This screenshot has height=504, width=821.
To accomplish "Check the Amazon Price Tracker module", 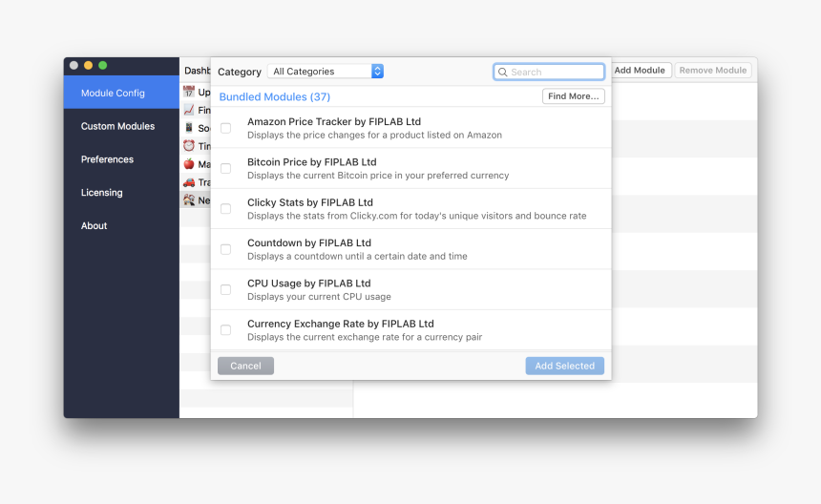I will (x=225, y=128).
